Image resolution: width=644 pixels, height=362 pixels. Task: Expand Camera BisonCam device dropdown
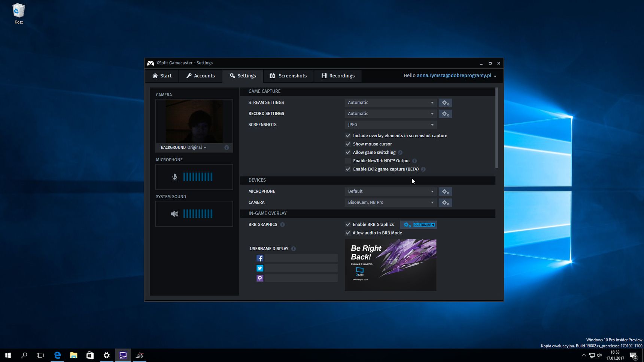391,202
